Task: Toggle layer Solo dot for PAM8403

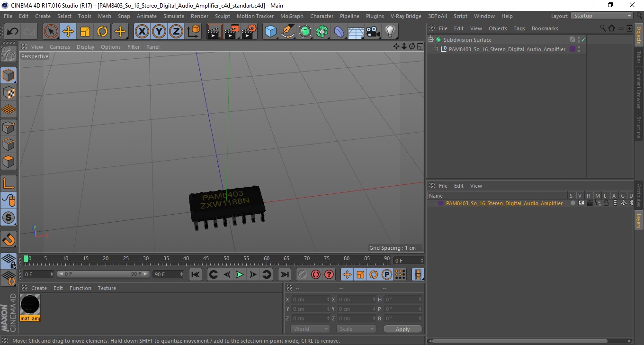Action: click(x=572, y=203)
